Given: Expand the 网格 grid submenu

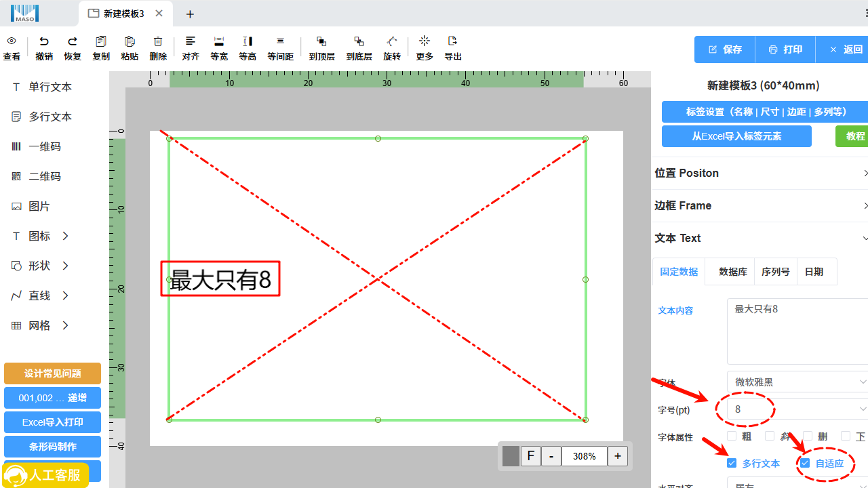Looking at the screenshot, I should 66,325.
